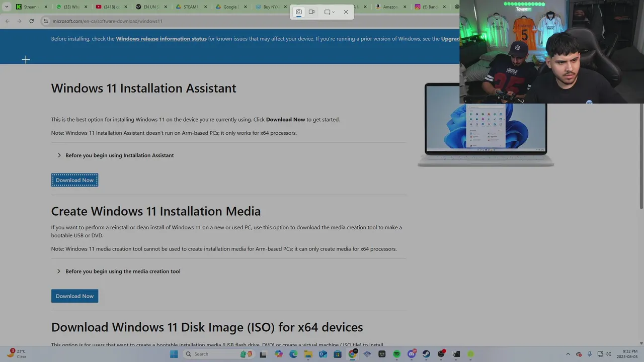Open the lime green circle app in taskbar
This screenshot has height=362, width=644.
pyautogui.click(x=471, y=354)
